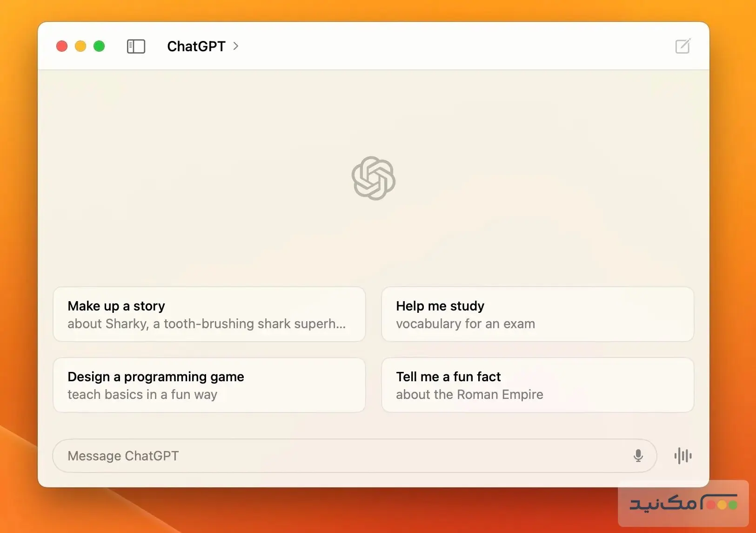Select the 'Tell me a fun fact' prompt

(537, 385)
